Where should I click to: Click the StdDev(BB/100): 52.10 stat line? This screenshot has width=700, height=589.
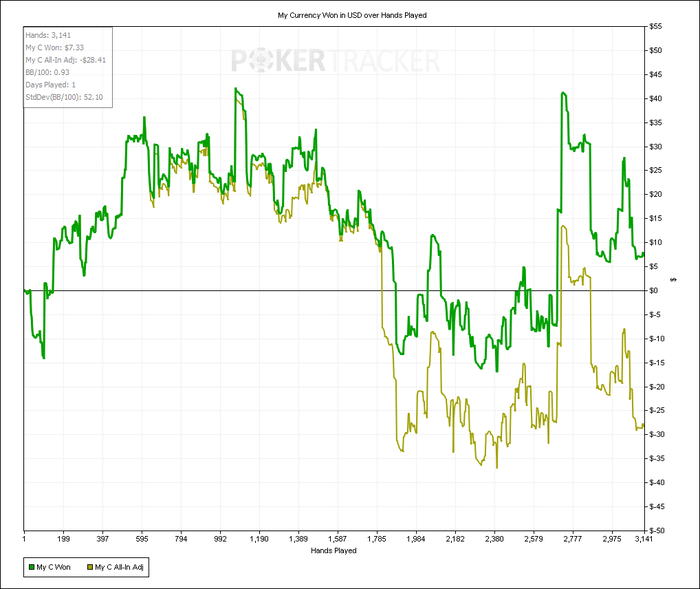point(64,97)
